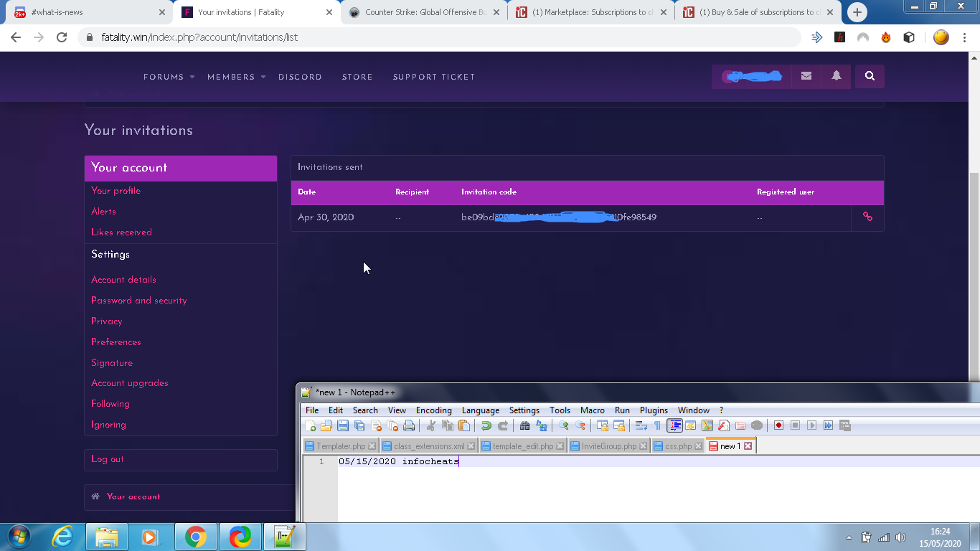
Task: Click Chrome address bar URL field
Action: [438, 37]
